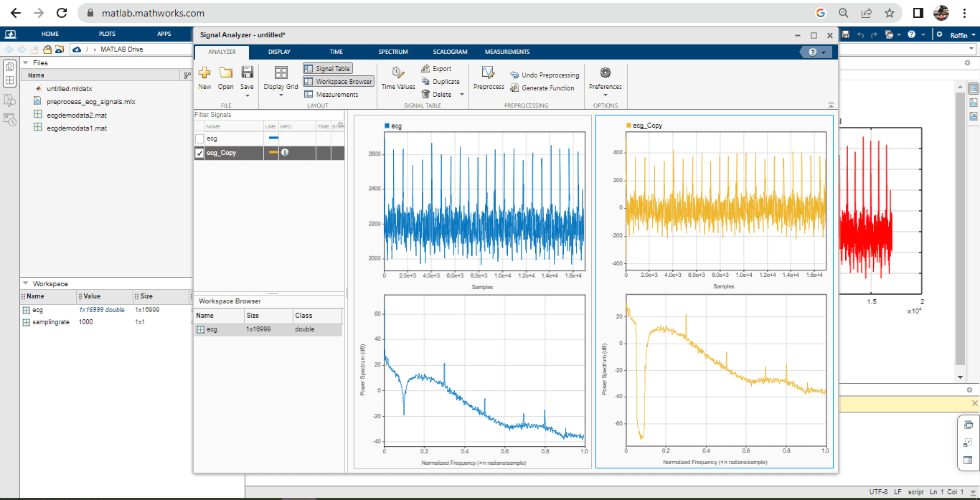Duplicate the selected signal
The height and width of the screenshot is (500, 980).
tap(440, 81)
